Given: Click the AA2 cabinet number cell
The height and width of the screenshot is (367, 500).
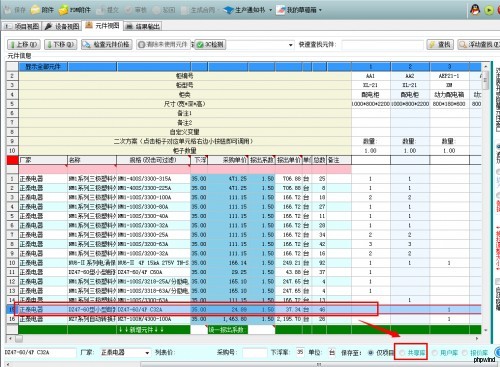Looking at the screenshot, I should 410,76.
